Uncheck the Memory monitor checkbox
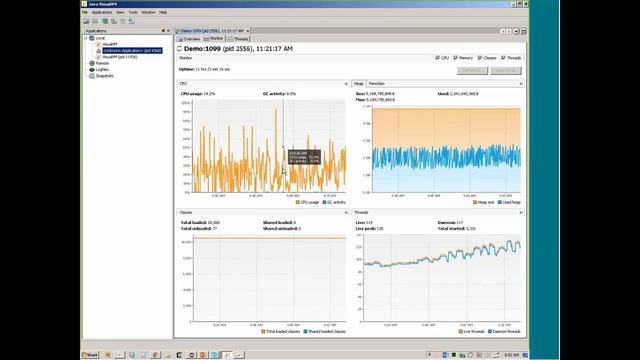This screenshot has height=360, width=640. coord(456,58)
